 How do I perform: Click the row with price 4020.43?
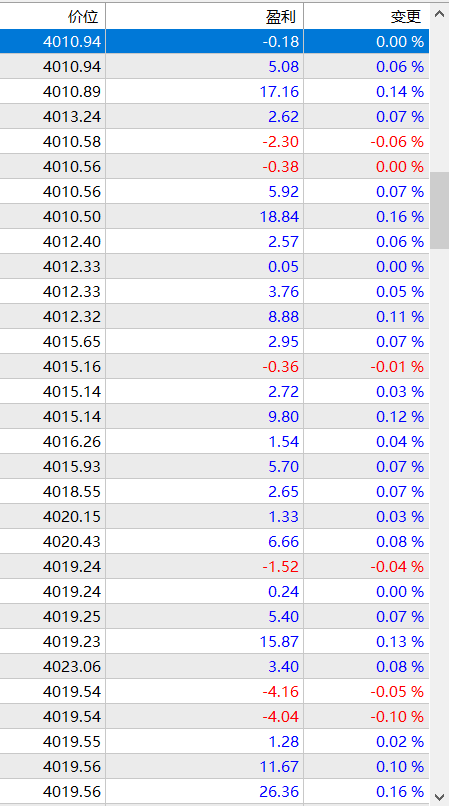(x=214, y=542)
